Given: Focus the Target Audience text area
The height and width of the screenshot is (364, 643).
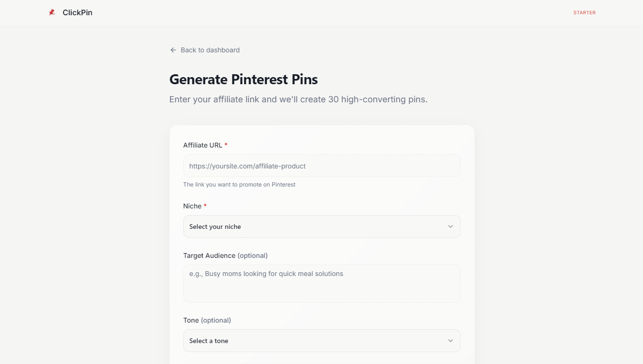Looking at the screenshot, I should click(321, 283).
